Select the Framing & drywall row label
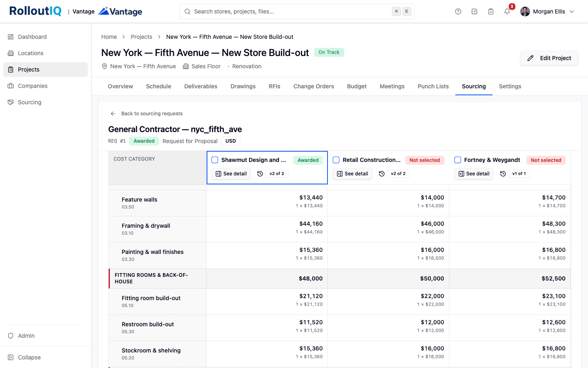Viewport: 588px width, 368px height. 146,226
